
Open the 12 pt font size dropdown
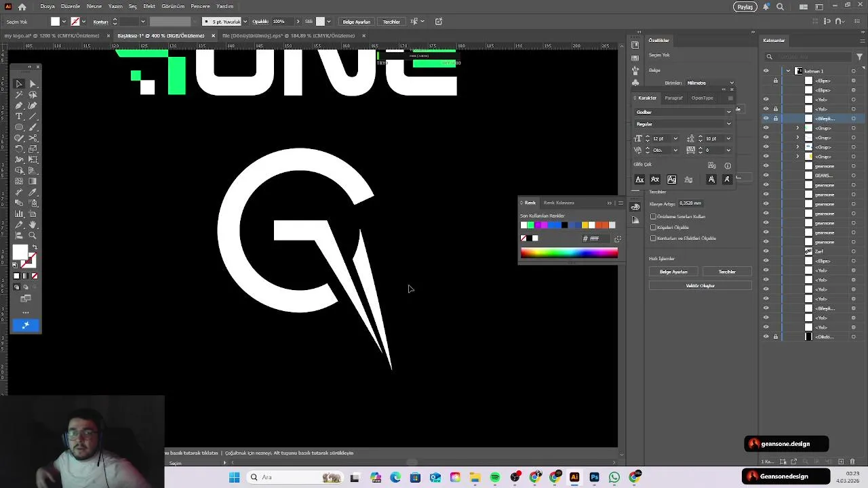(675, 139)
